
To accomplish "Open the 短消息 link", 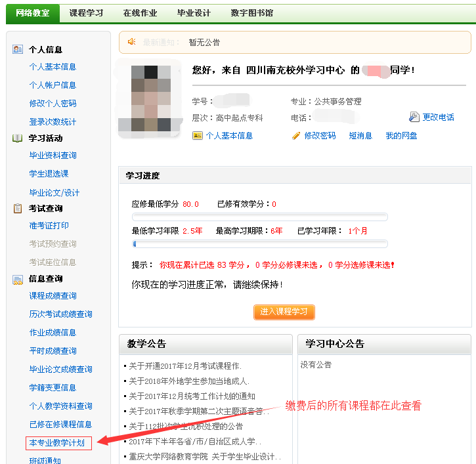I will click(360, 136).
